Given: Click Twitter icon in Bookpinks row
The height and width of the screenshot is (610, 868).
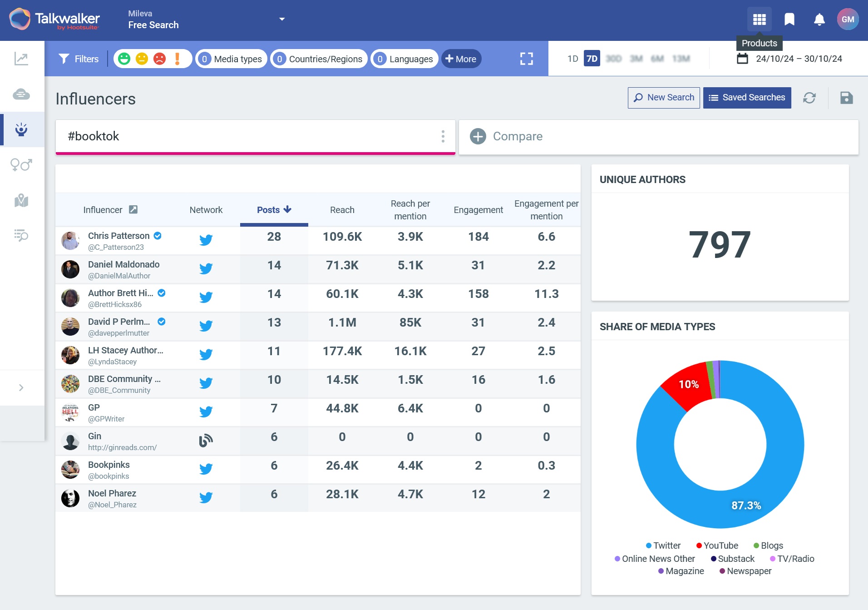Looking at the screenshot, I should click(206, 469).
